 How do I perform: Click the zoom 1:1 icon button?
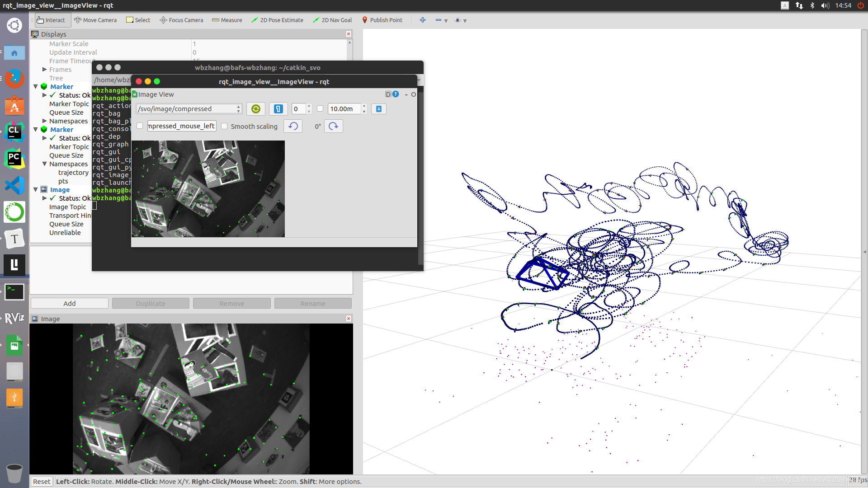pos(278,109)
